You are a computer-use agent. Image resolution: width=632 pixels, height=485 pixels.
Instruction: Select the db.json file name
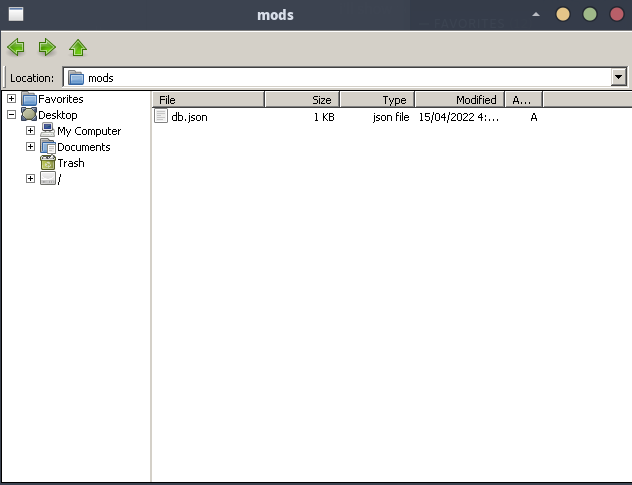click(189, 117)
